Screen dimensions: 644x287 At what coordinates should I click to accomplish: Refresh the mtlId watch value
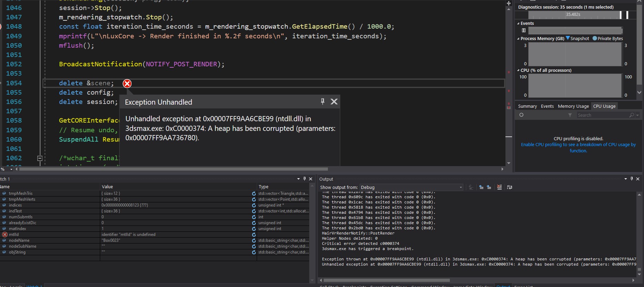tap(254, 235)
